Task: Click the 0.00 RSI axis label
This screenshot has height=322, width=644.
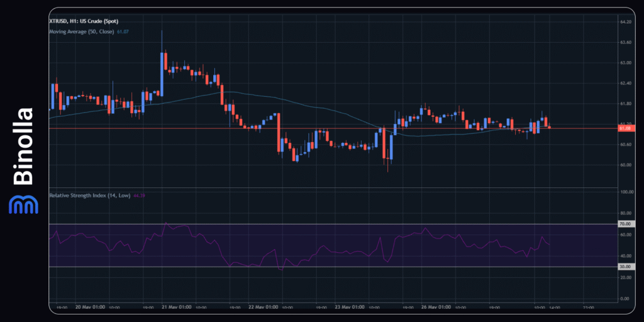Action: (x=625, y=299)
